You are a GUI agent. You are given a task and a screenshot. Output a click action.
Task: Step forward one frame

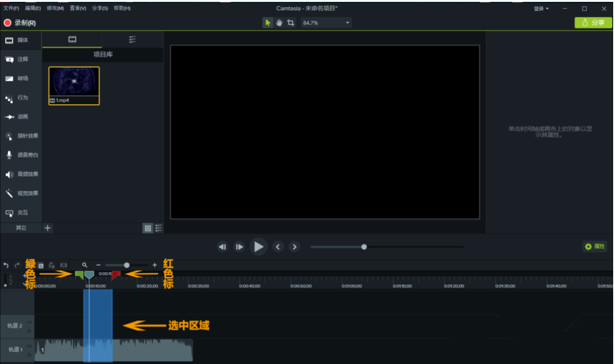[239, 247]
